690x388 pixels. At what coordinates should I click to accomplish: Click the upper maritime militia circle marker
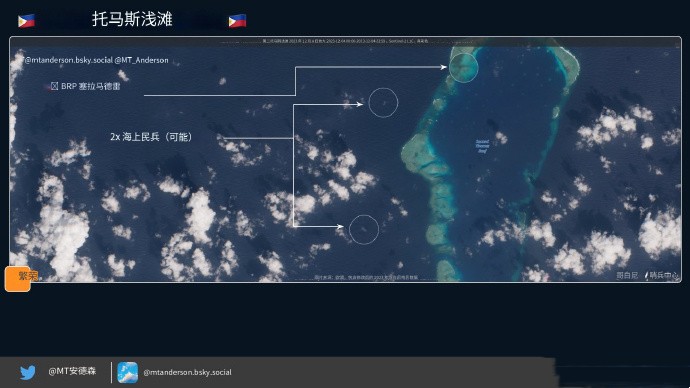[x=383, y=102]
